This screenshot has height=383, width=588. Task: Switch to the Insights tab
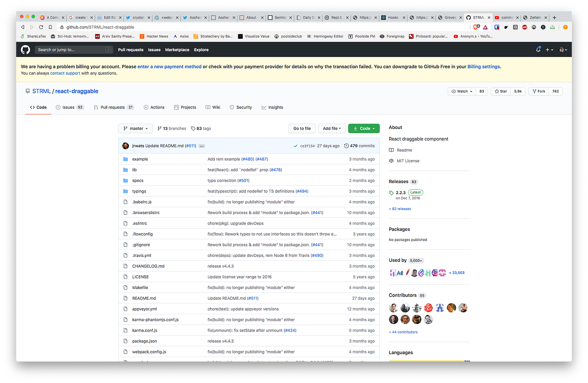[x=272, y=107]
